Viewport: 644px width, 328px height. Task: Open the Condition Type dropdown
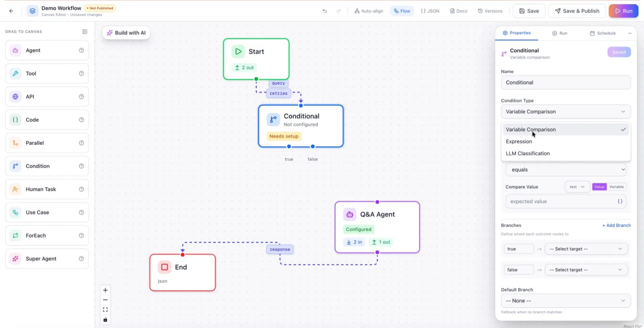pos(566,111)
